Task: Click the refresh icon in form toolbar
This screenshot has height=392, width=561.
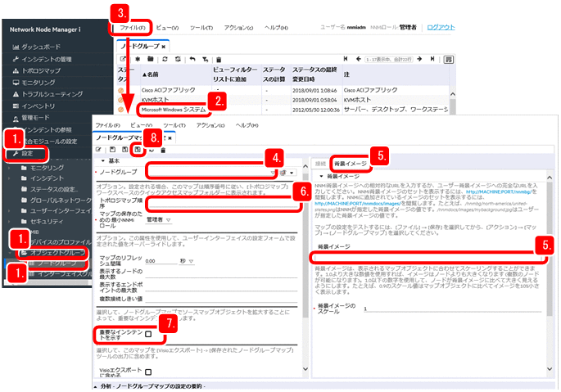Action: pyautogui.click(x=152, y=150)
